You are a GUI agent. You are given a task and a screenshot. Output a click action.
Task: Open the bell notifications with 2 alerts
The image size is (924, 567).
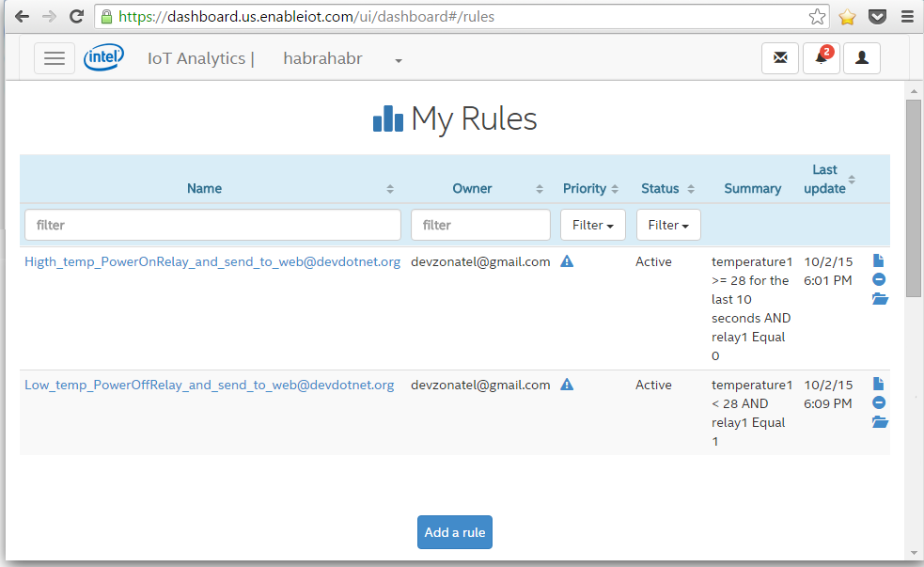(822, 57)
